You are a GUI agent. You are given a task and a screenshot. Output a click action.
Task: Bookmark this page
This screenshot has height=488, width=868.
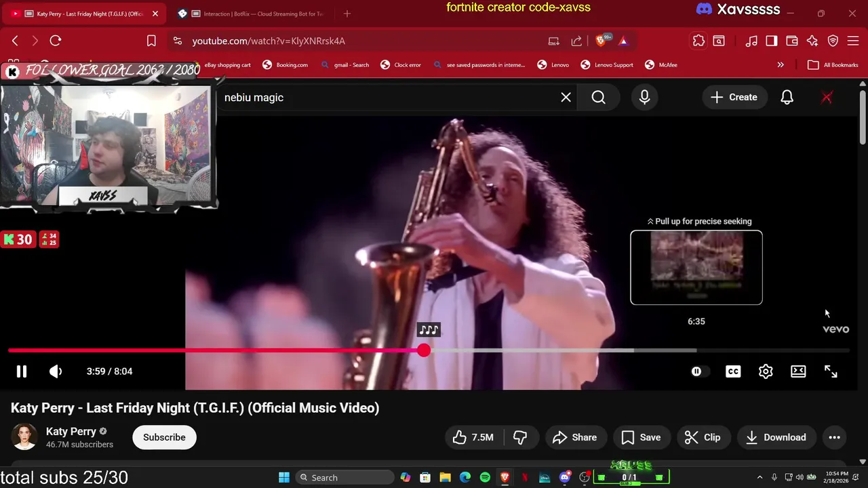pos(151,41)
